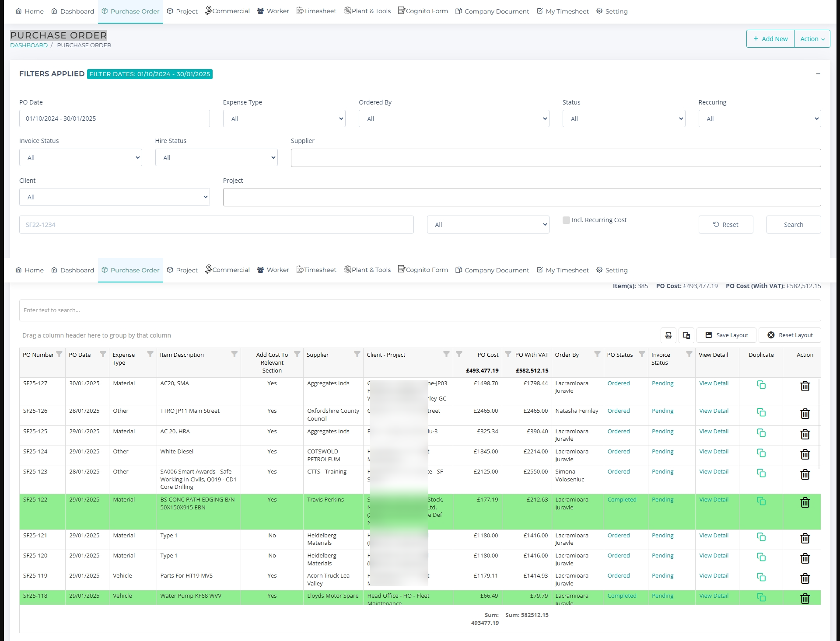Export grid to XLSX file
The width and height of the screenshot is (840, 641).
point(668,335)
